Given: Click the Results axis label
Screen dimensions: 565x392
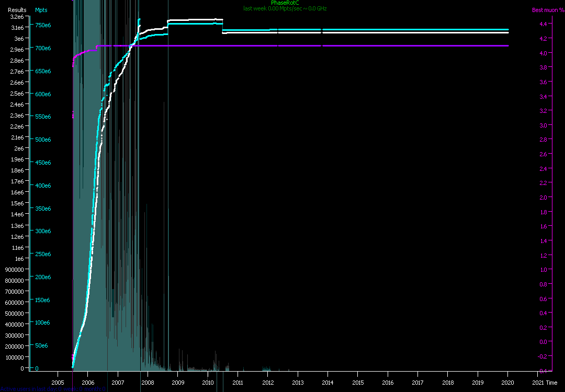Looking at the screenshot, I should 17,10.
